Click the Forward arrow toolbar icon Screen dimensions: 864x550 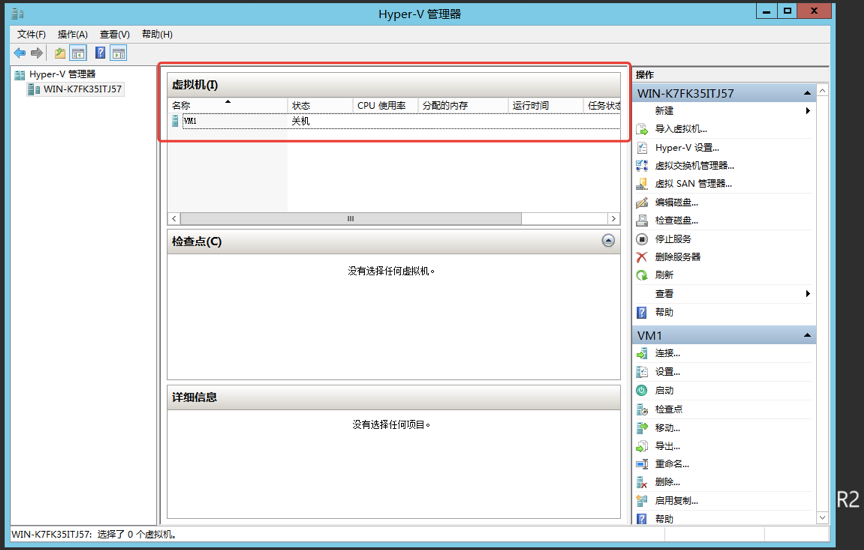tap(37, 53)
